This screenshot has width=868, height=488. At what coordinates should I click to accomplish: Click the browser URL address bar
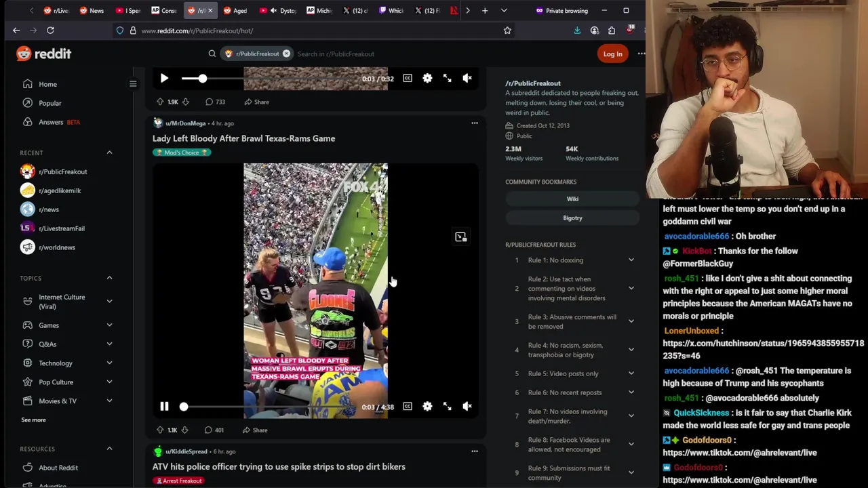point(312,30)
